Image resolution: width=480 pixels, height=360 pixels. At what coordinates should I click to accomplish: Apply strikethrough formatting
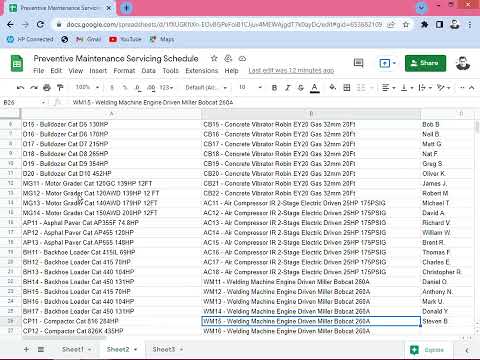[x=301, y=88]
